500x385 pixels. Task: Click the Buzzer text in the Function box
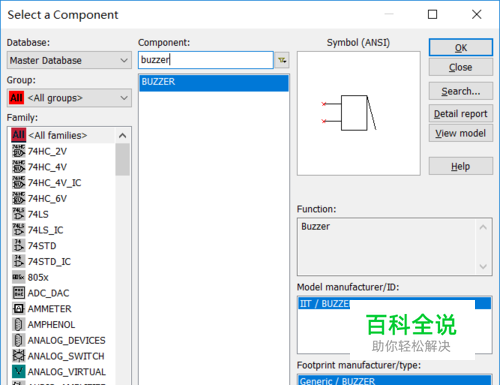click(315, 227)
